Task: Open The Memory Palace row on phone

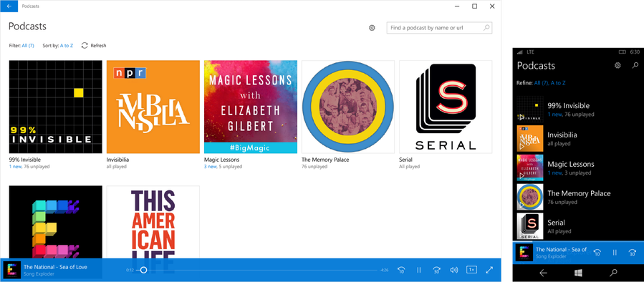Action: point(578,198)
